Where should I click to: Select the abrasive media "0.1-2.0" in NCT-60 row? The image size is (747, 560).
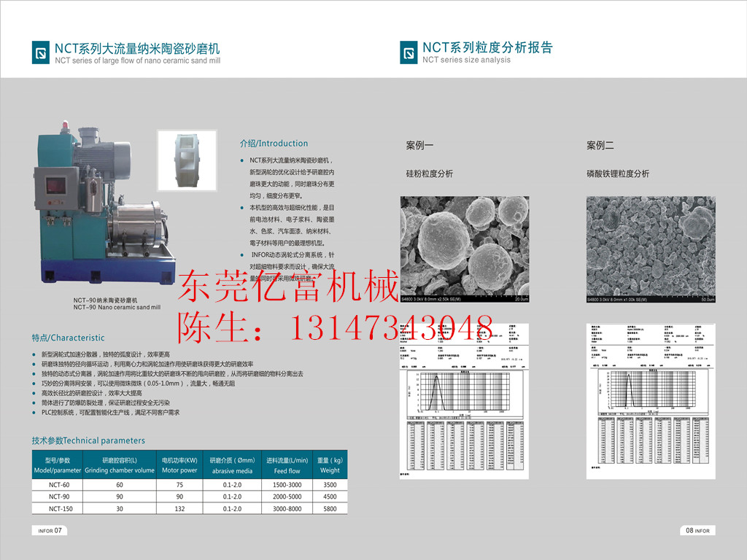point(233,485)
